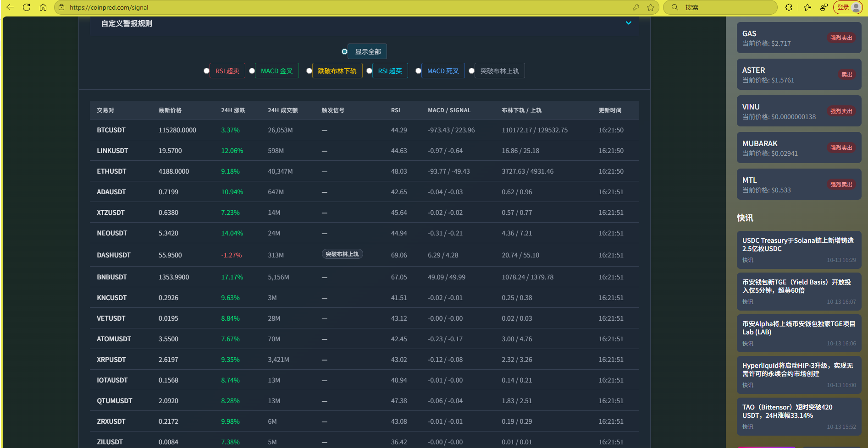Click the site lock icon in the address bar
This screenshot has width=868, height=448.
coord(61,7)
